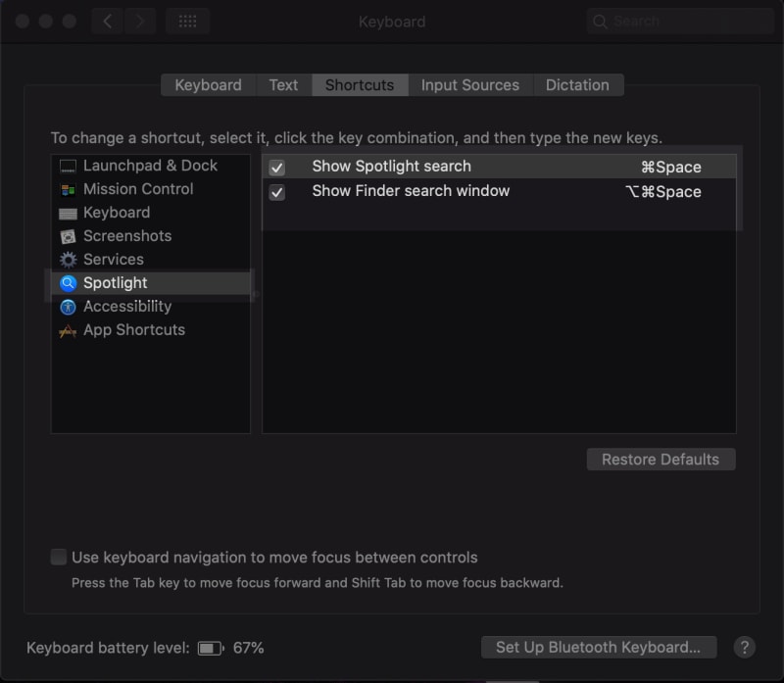Select the Show Spotlight search label

(391, 166)
